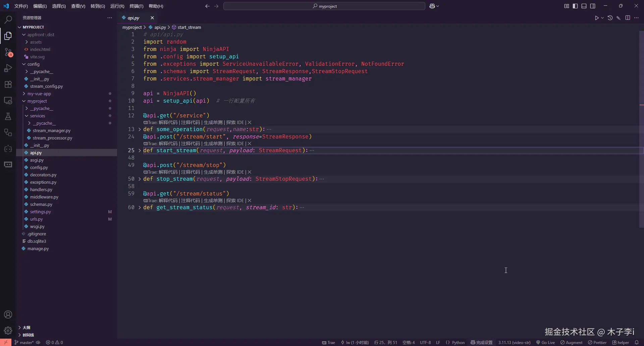Click 解释代码 above some_operation
The height and width of the screenshot is (346, 644).
point(168,122)
